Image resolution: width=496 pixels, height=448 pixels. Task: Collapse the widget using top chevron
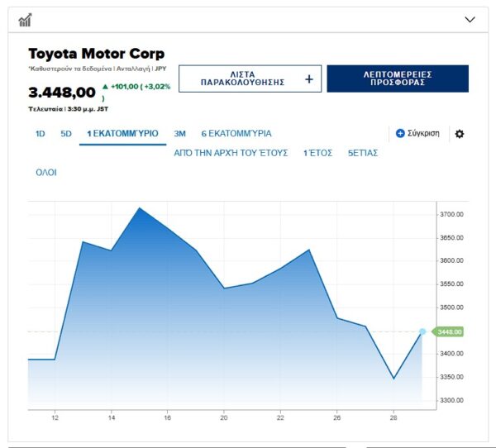pos(470,19)
